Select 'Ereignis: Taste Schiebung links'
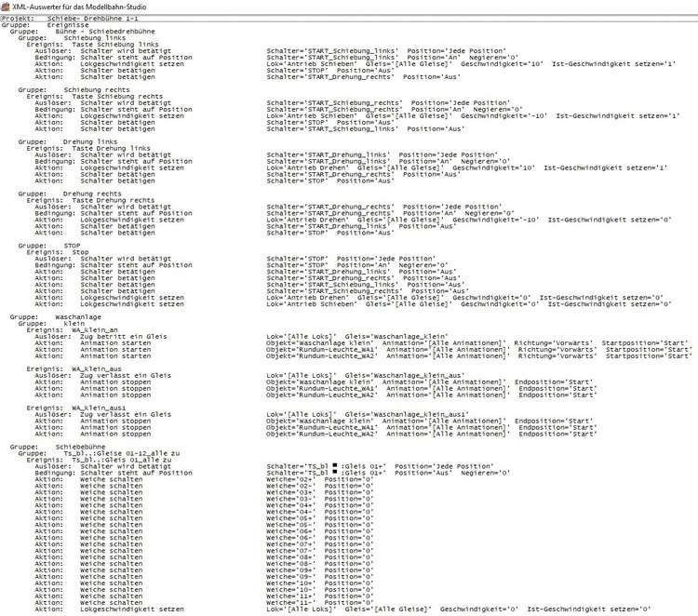This screenshot has height=616, width=698. [x=92, y=45]
